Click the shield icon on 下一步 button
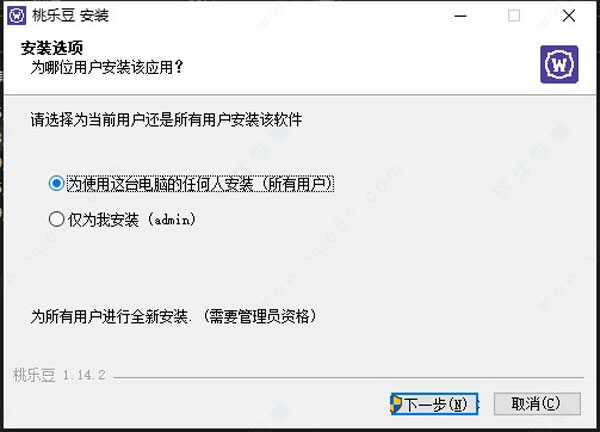 [x=397, y=404]
